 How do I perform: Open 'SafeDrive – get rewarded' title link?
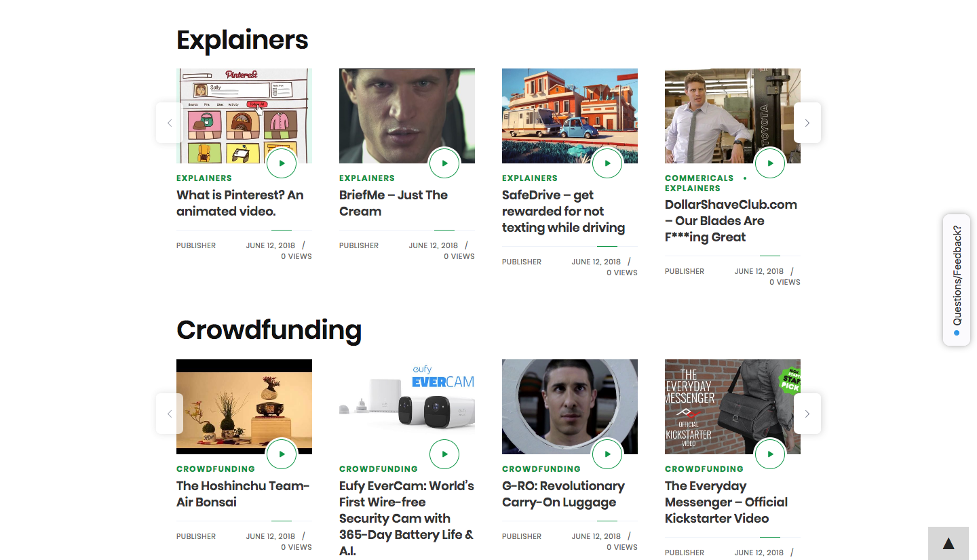click(x=564, y=212)
